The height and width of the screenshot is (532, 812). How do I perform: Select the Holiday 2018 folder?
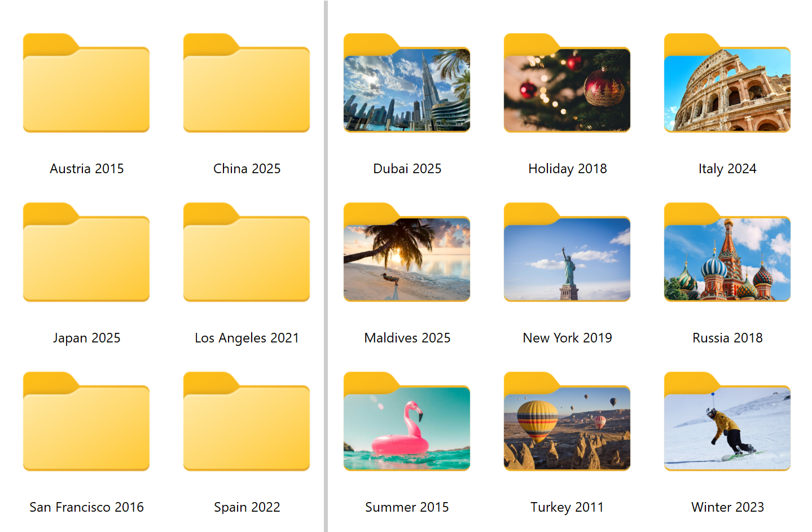567,87
